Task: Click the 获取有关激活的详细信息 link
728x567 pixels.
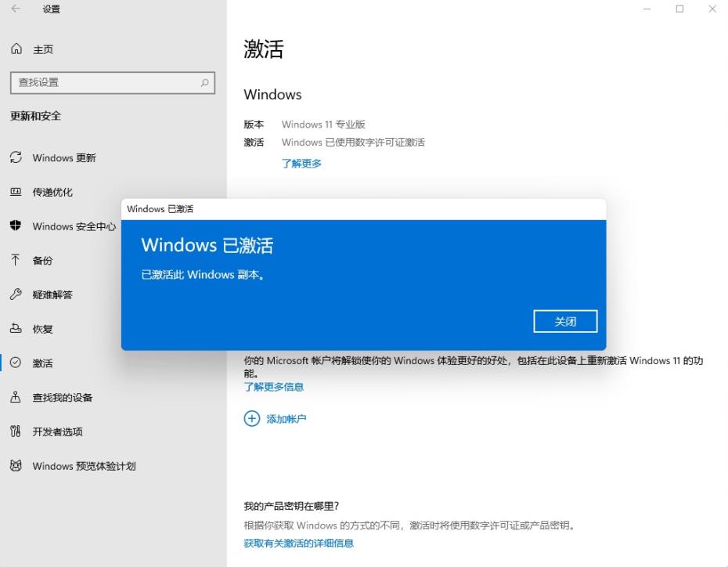Action: 298,543
